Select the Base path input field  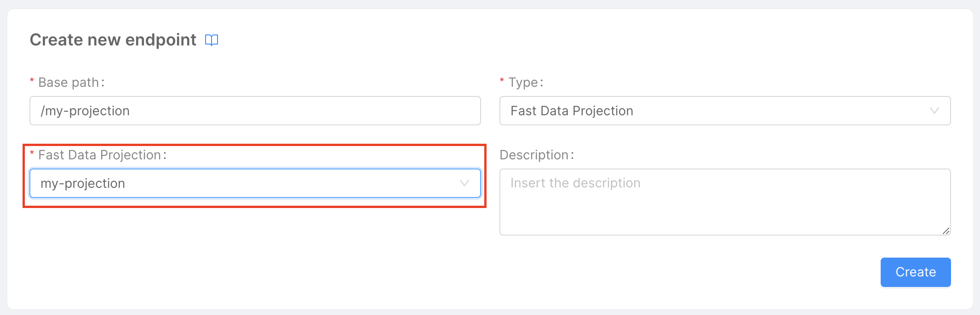click(x=255, y=111)
